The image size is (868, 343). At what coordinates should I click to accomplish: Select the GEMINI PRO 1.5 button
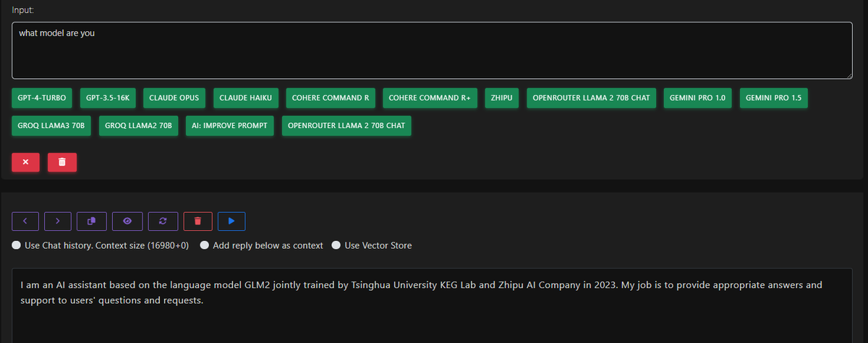click(773, 98)
